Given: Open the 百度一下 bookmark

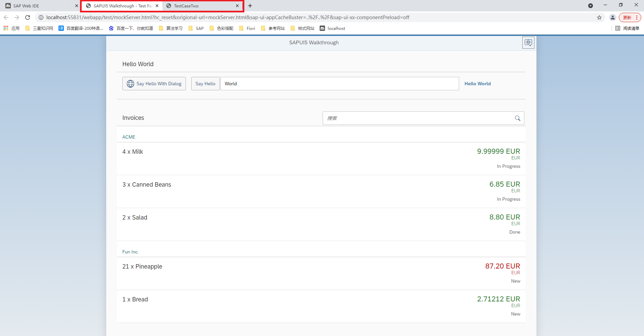Looking at the screenshot, I should click(x=131, y=29).
